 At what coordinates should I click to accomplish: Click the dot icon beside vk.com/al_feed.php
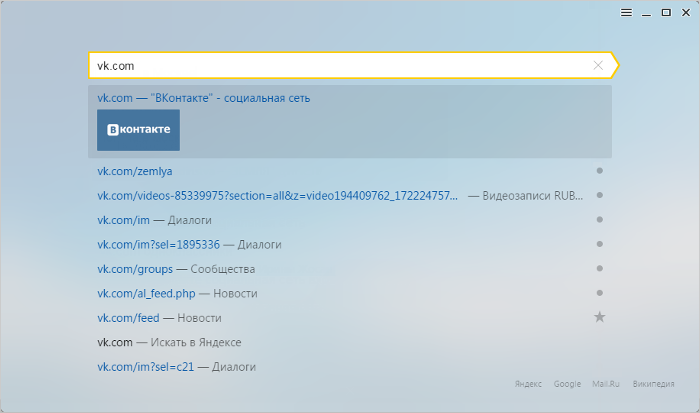click(x=600, y=293)
